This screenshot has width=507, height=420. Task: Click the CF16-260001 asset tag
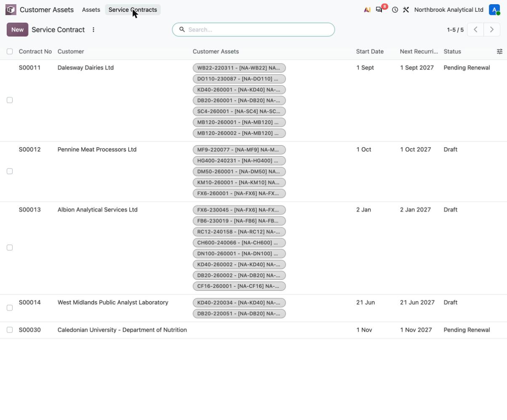pyautogui.click(x=239, y=286)
